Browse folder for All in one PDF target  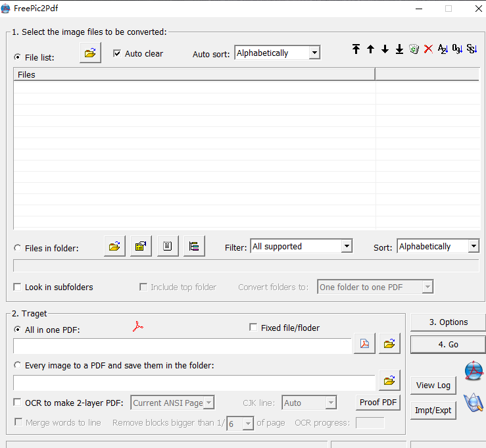click(389, 343)
